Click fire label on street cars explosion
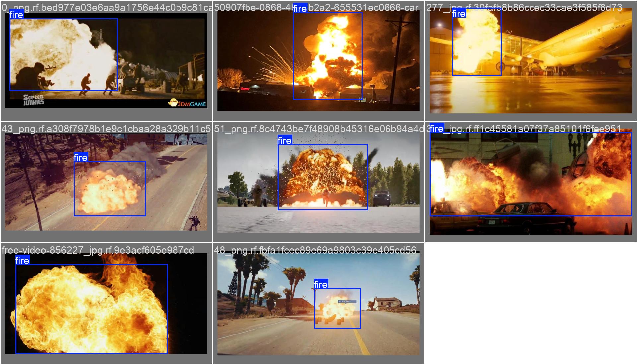Viewport: 637px width, 364px height. coord(437,128)
